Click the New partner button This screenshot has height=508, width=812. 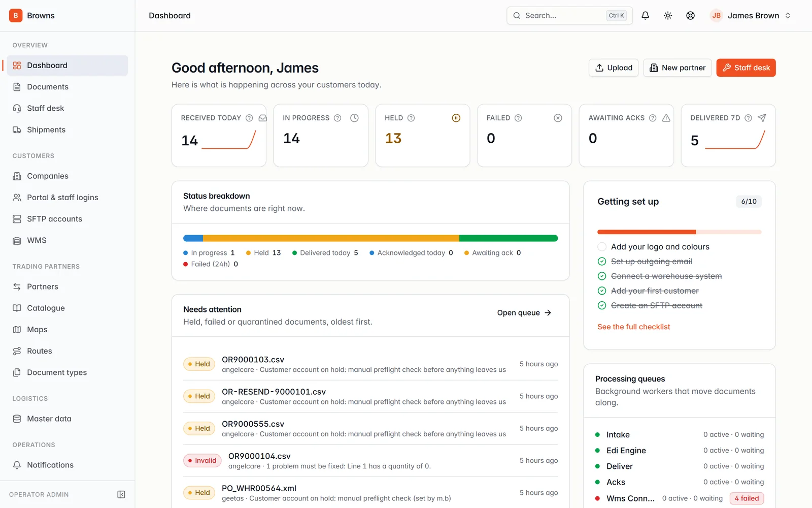[678, 68]
